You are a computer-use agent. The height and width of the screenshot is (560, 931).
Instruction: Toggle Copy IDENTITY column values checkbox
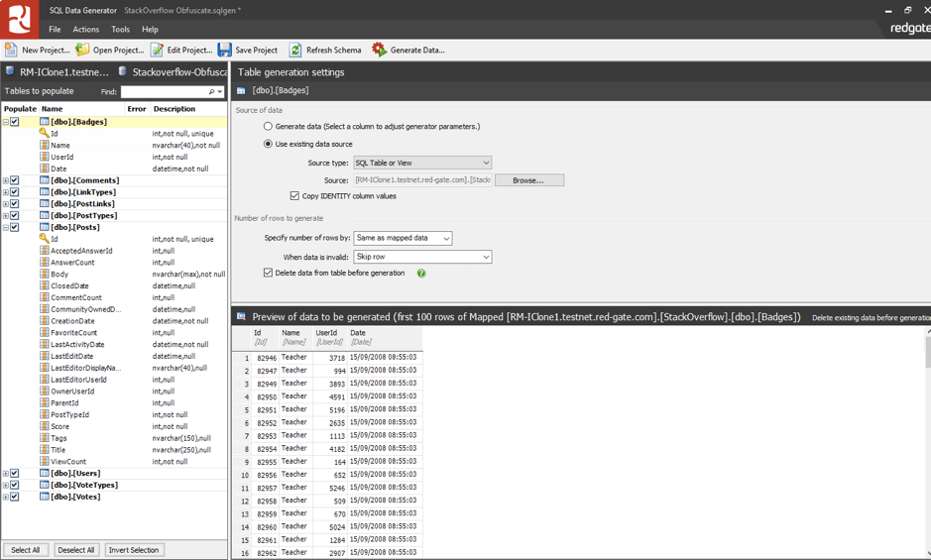(294, 196)
